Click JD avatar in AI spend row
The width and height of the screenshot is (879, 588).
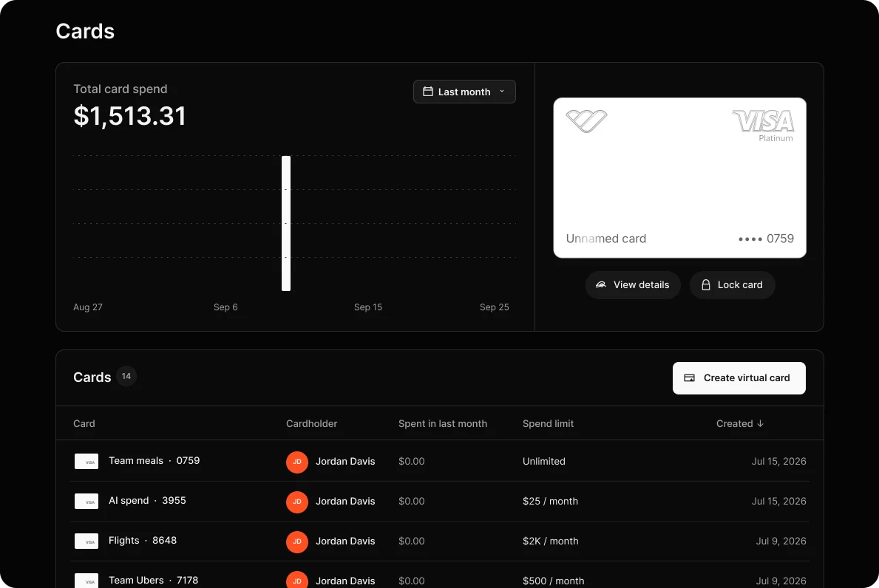tap(297, 502)
